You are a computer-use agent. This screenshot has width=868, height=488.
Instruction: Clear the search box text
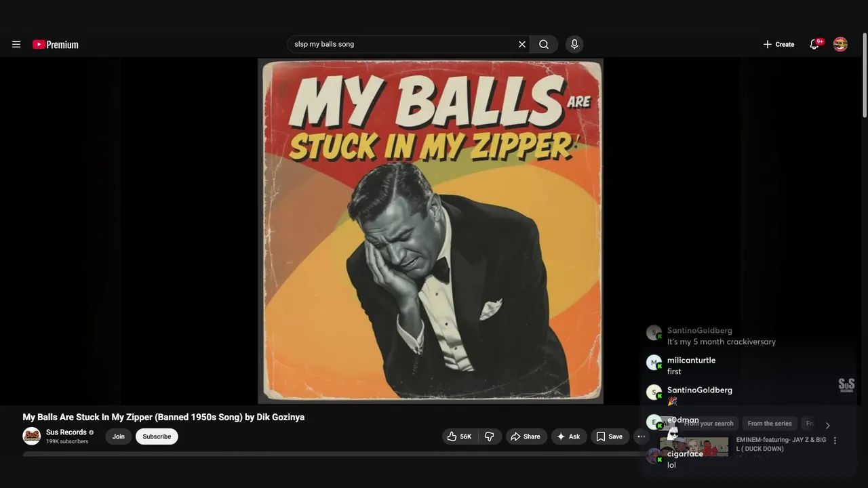(522, 44)
